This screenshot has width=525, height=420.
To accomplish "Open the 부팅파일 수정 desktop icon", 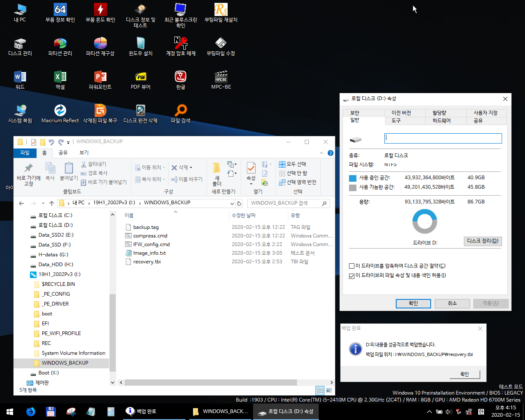I will (221, 47).
